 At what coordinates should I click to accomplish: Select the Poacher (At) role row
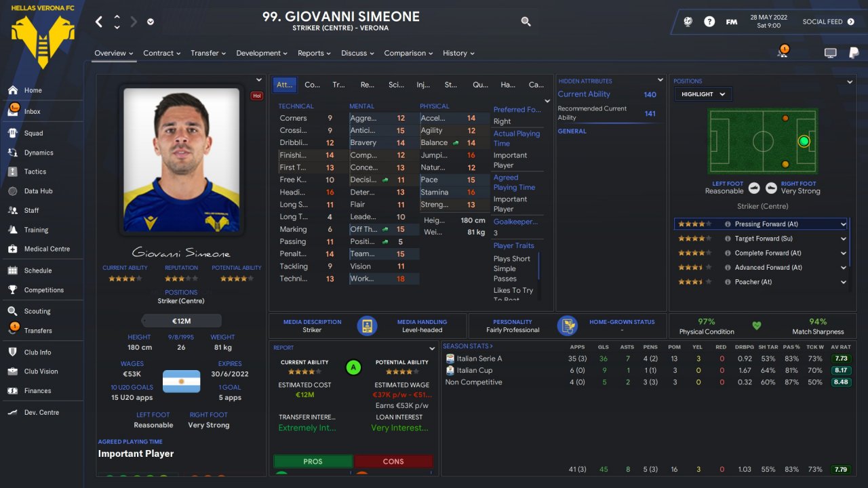click(x=761, y=282)
